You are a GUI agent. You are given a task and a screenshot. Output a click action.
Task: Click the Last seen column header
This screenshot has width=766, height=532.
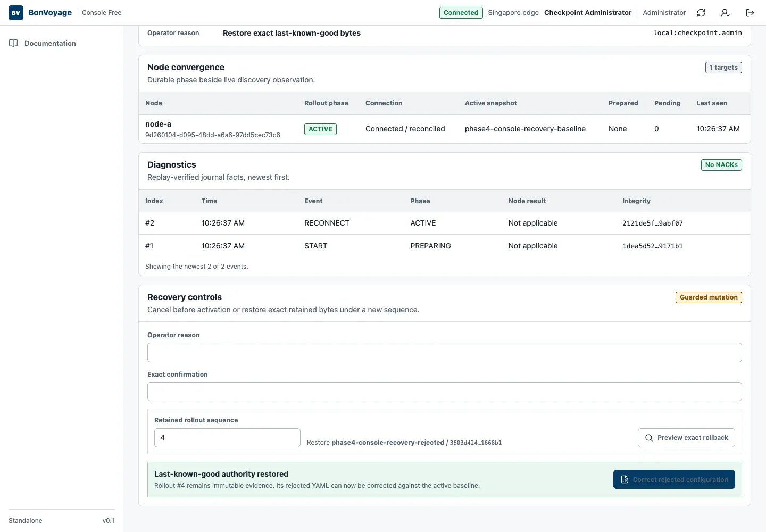[712, 103]
